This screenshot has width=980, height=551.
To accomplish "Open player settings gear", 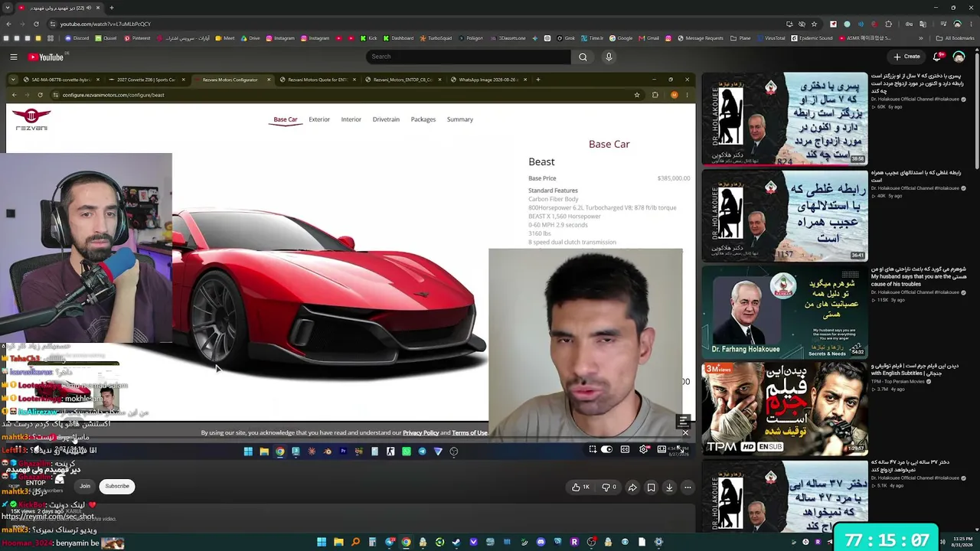I will pyautogui.click(x=643, y=449).
